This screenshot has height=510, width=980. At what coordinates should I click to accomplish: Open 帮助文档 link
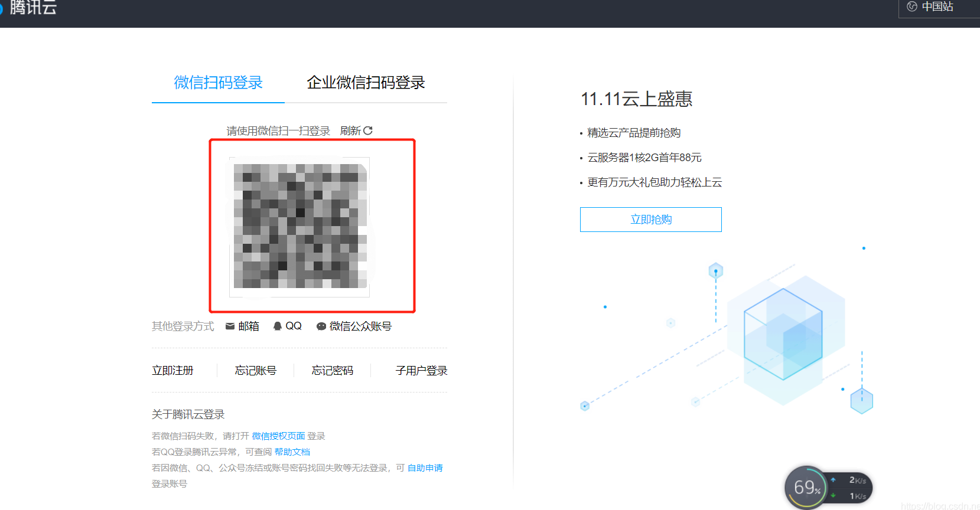(x=292, y=452)
